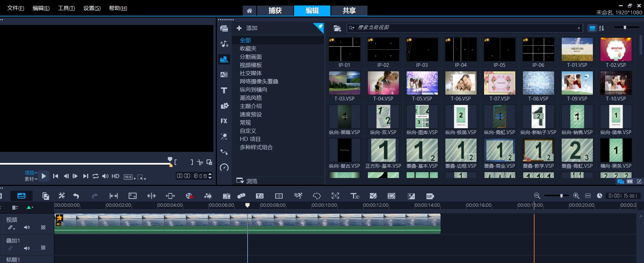Select 视频模板 category in the list
The image size is (644, 263).
click(250, 65)
